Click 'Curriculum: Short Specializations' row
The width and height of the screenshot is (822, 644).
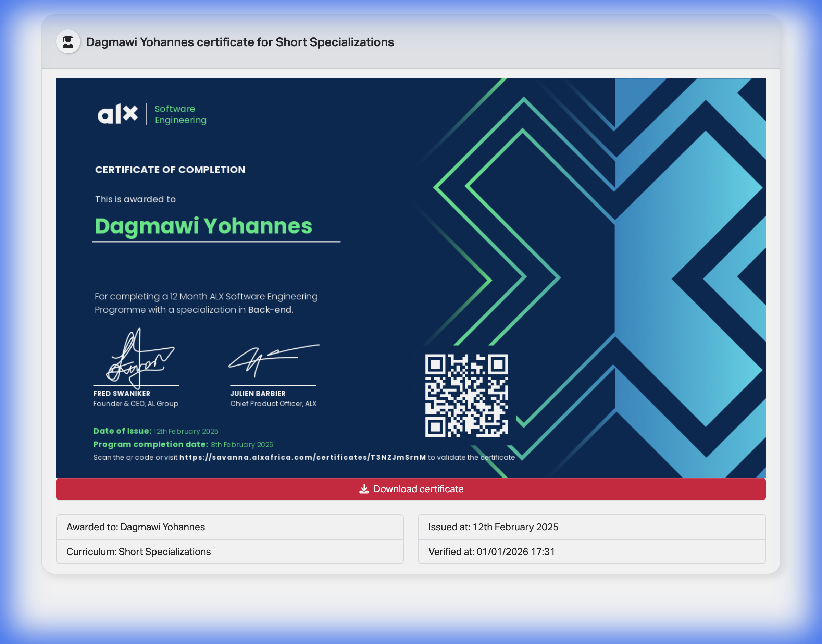[x=230, y=552]
